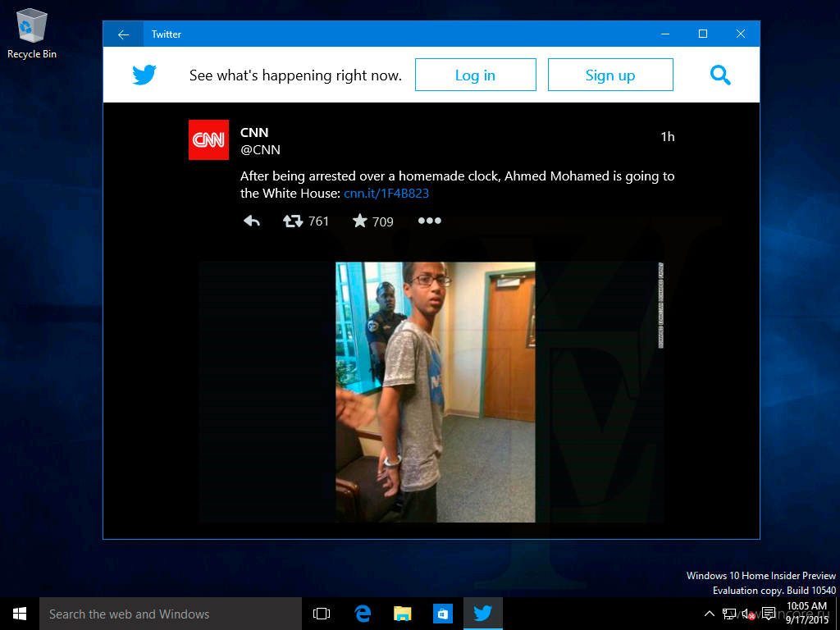Image resolution: width=840 pixels, height=630 pixels.
Task: Open the @CNN handle
Action: pyautogui.click(x=260, y=150)
